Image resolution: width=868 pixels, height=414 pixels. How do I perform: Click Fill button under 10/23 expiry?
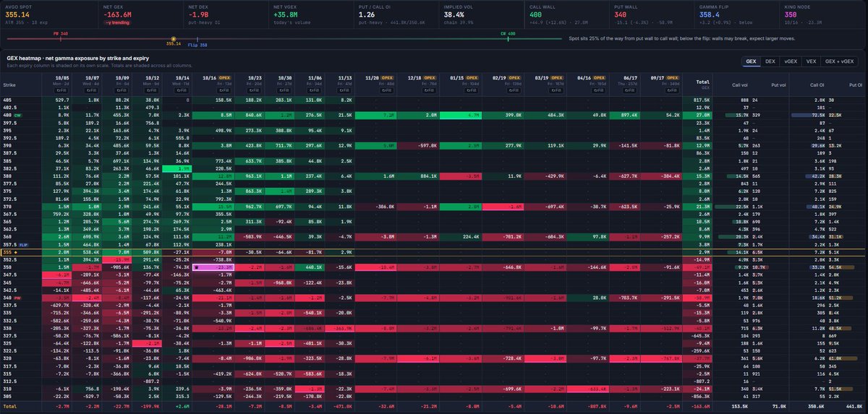pyautogui.click(x=254, y=90)
